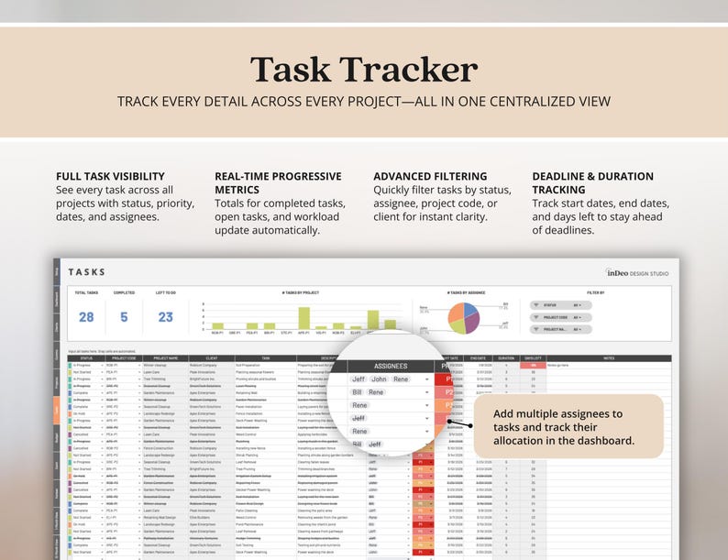The image size is (728, 560).
Task: Click the 'DEADLINE & DURATION TRACKING' heading
Action: [593, 182]
